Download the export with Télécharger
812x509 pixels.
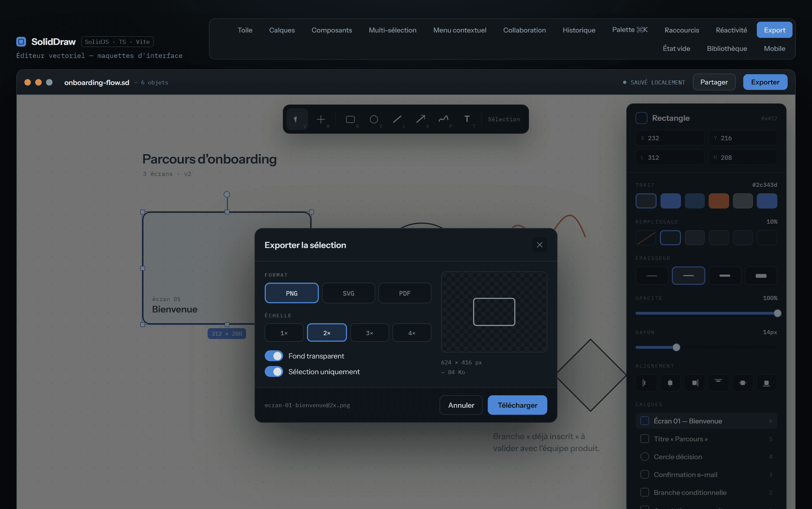click(x=517, y=405)
